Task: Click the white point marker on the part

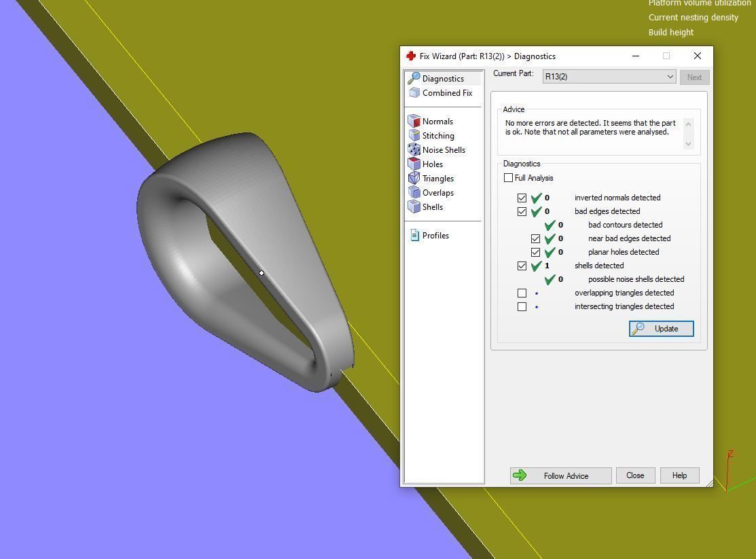Action: click(262, 273)
